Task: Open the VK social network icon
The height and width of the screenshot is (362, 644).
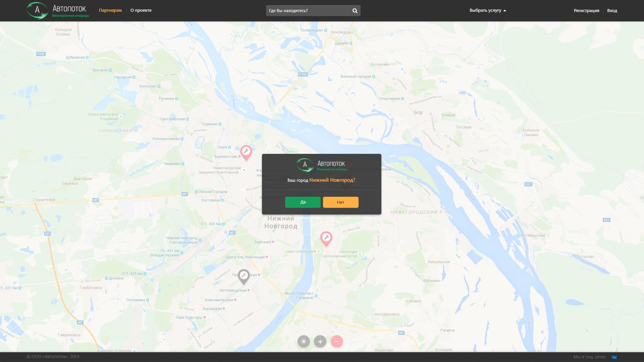Action: point(614,357)
